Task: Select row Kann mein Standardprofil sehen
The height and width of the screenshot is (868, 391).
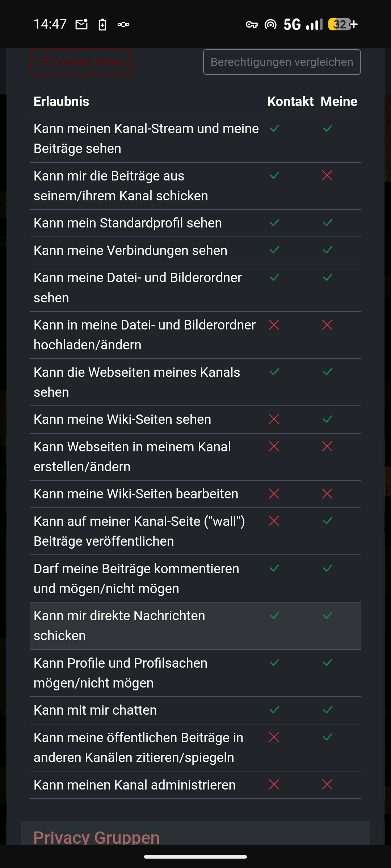Action: [128, 223]
